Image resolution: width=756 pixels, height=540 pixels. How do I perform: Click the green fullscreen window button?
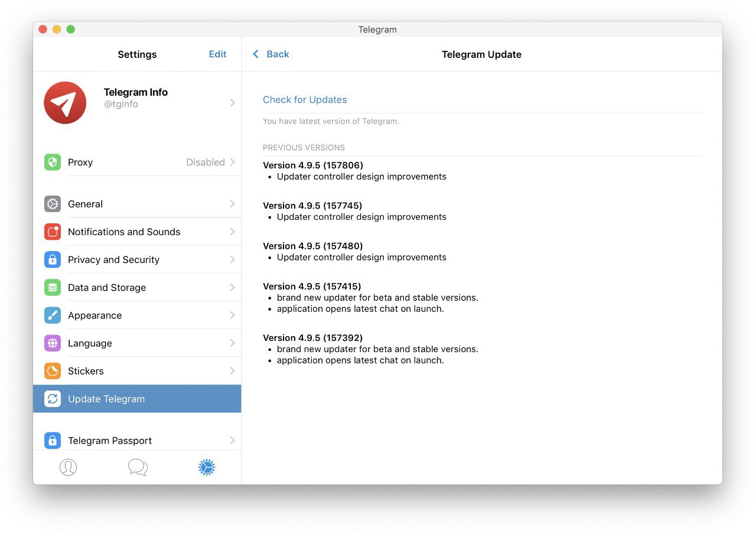point(71,30)
